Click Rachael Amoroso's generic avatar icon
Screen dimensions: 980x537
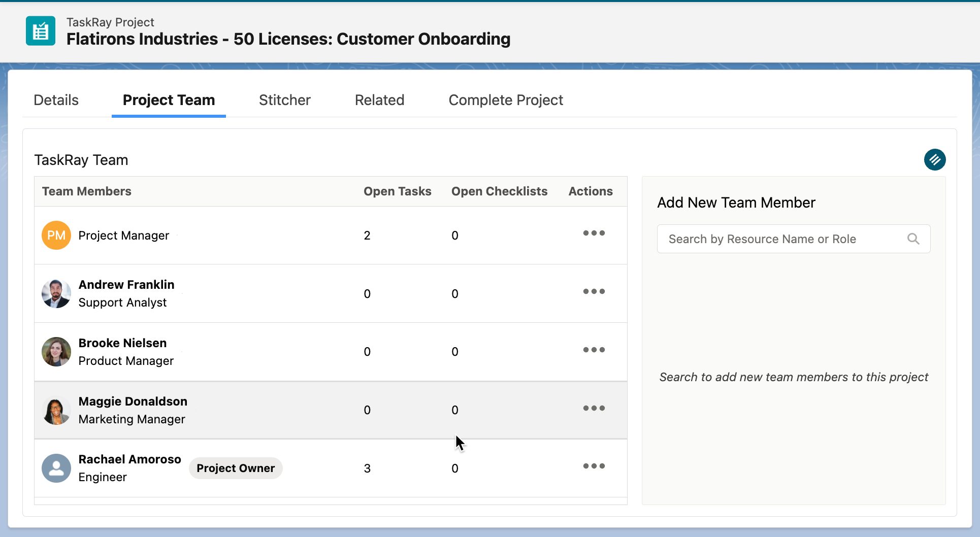point(56,468)
